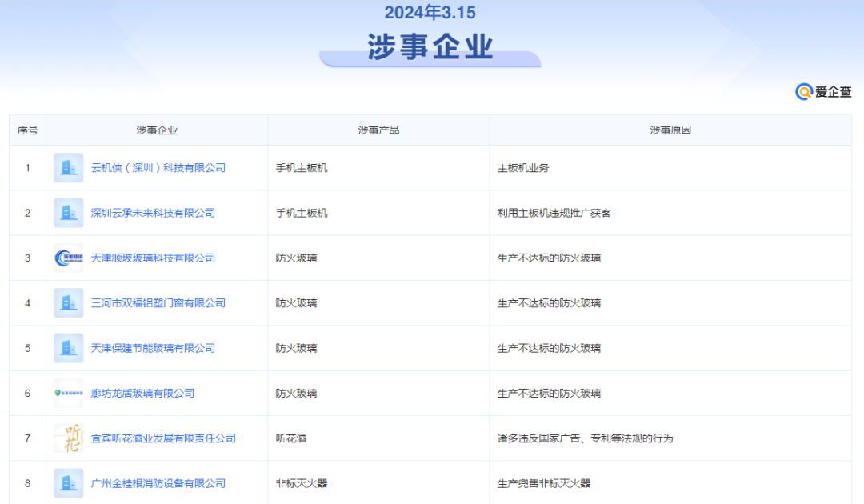Click the 天津保建节能玻璃有限公司 building icon

click(x=68, y=348)
